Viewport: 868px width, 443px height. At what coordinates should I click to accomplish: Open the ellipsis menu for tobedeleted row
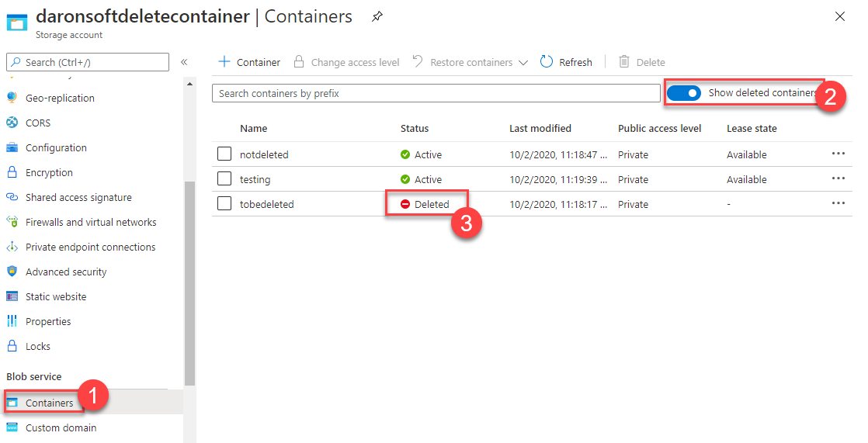838,203
